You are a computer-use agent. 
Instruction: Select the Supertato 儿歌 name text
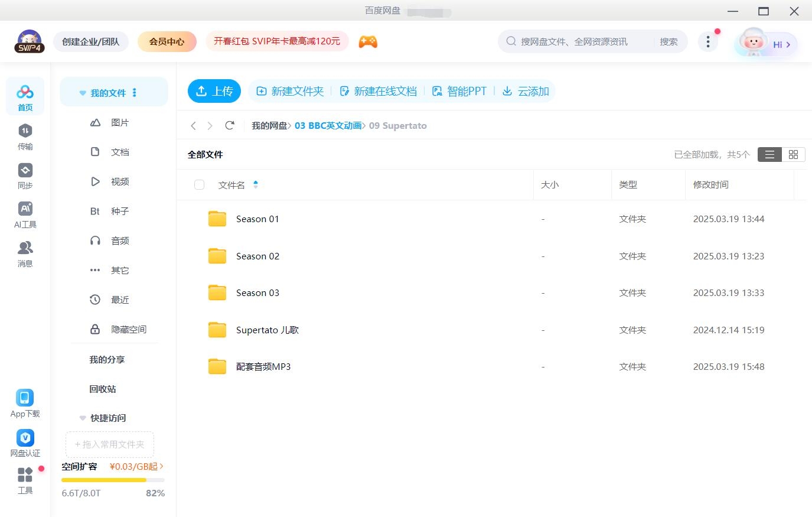point(268,330)
